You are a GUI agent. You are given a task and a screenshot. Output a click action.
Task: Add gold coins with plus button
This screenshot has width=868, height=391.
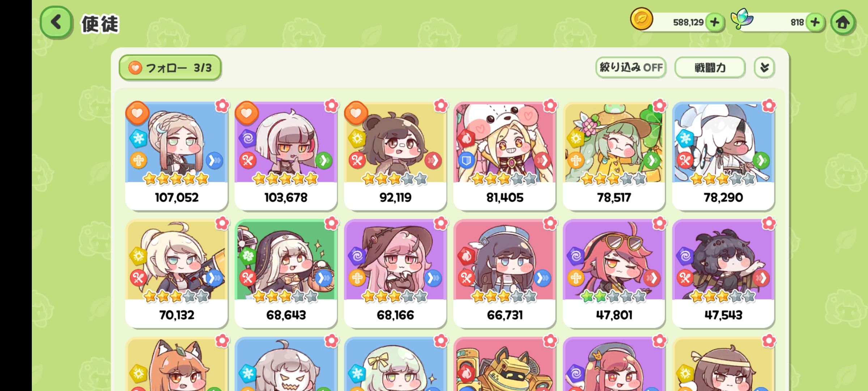714,22
